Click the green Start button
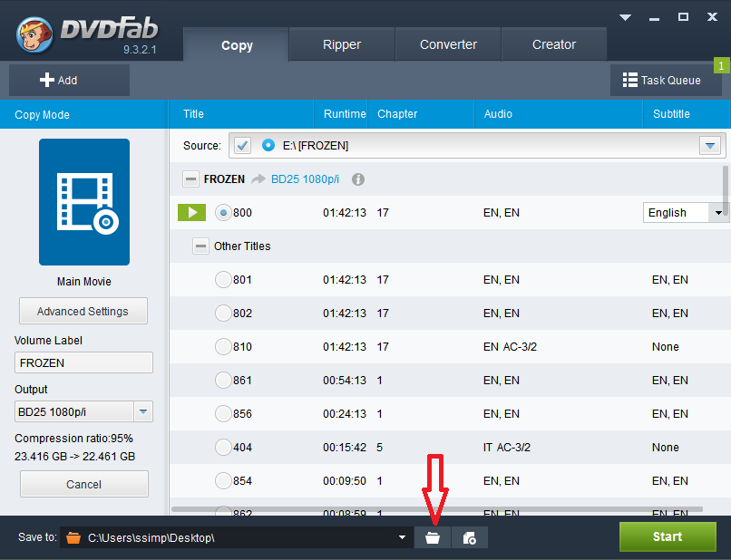This screenshot has height=560, width=731. [668, 536]
